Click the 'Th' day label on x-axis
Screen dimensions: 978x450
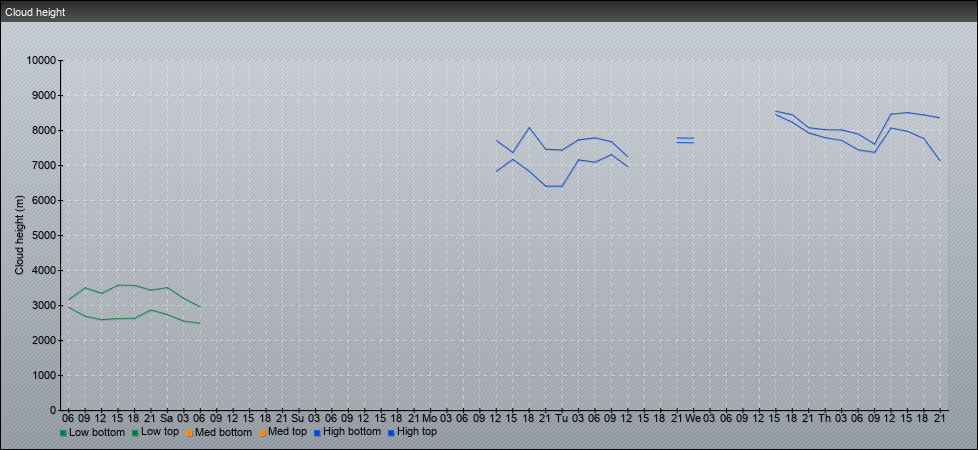point(825,418)
